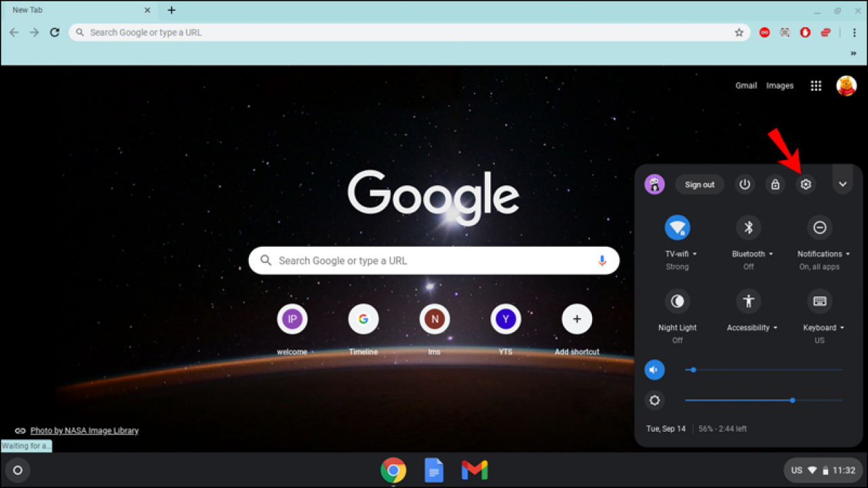Launch Chrome from the shelf
The width and height of the screenshot is (868, 488).
[393, 470]
